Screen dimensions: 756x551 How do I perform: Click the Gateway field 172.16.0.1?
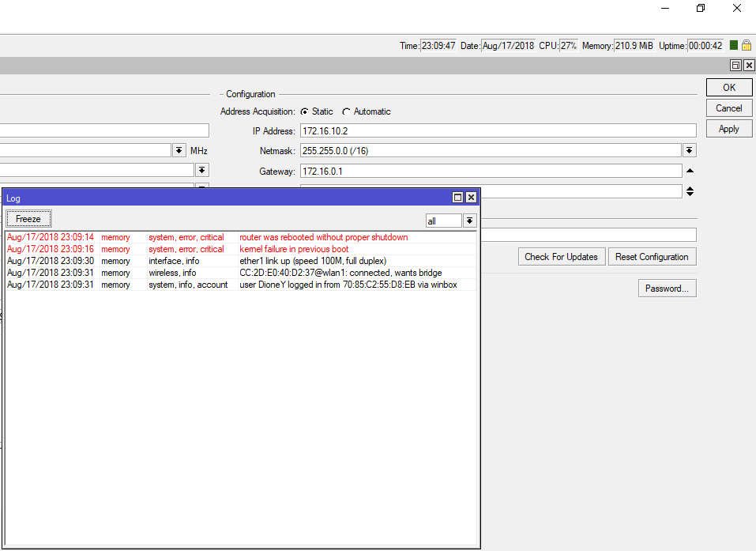491,171
